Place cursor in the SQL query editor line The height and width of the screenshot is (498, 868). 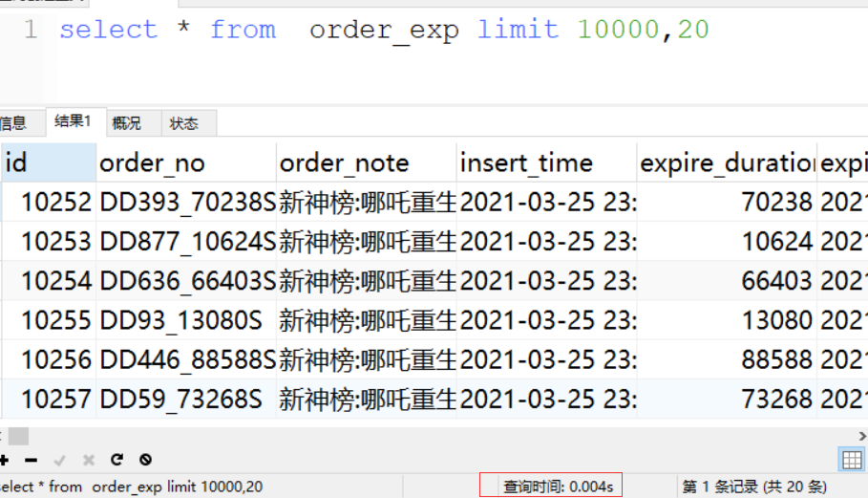point(384,29)
